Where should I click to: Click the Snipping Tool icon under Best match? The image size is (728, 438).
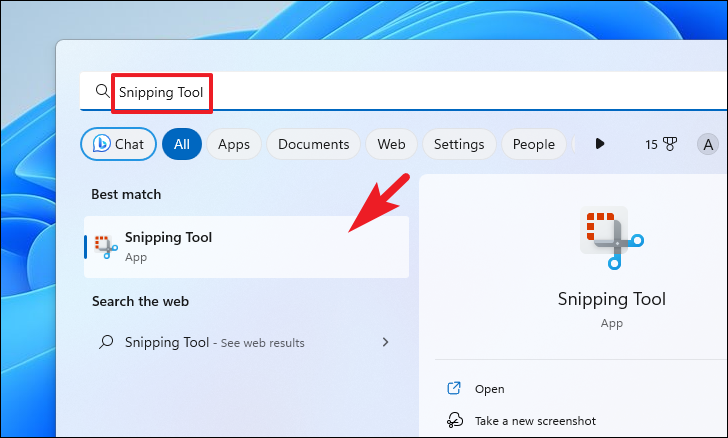pyautogui.click(x=105, y=245)
